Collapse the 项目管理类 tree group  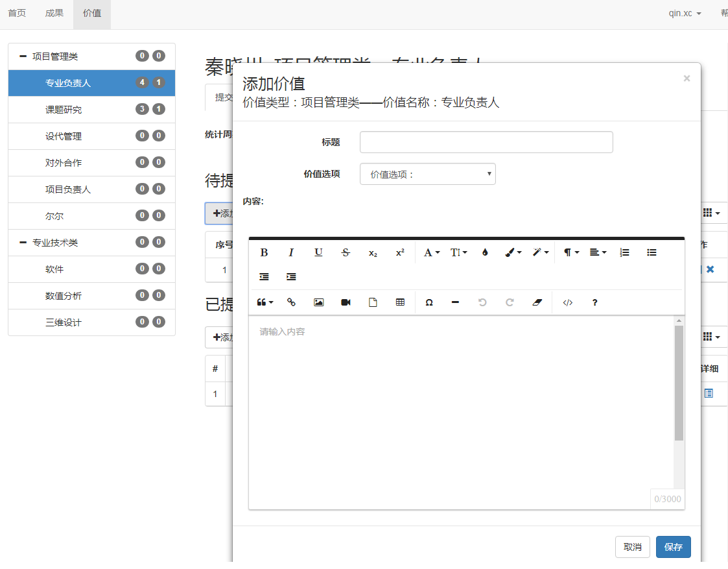pyautogui.click(x=23, y=56)
